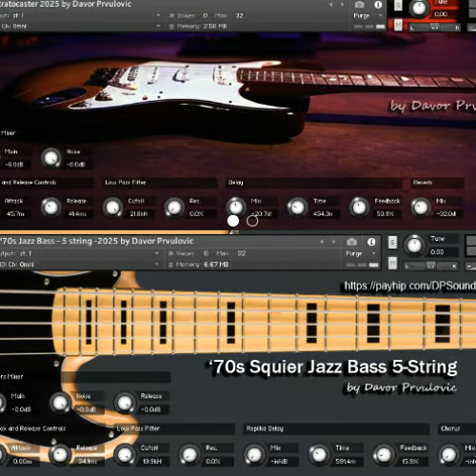Click Jazz Bass Max voices value 32
This screenshot has width=476, height=476.
[x=242, y=253]
